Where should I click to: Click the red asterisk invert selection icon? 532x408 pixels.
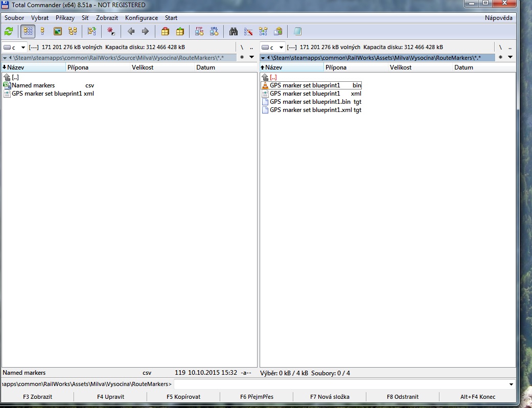point(111,32)
